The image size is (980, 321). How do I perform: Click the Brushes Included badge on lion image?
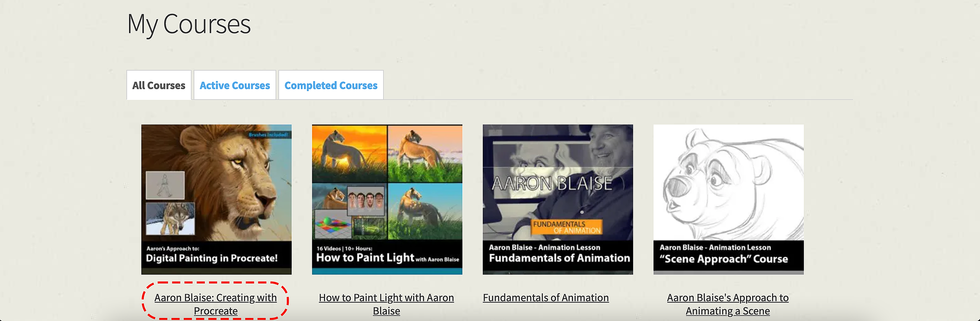point(268,135)
